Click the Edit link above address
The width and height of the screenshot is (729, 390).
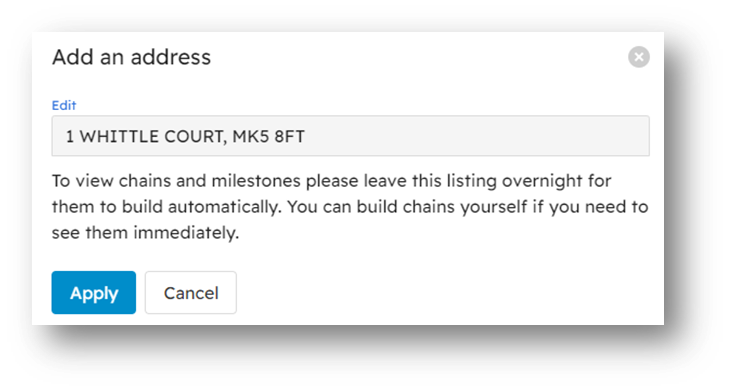[x=64, y=106]
